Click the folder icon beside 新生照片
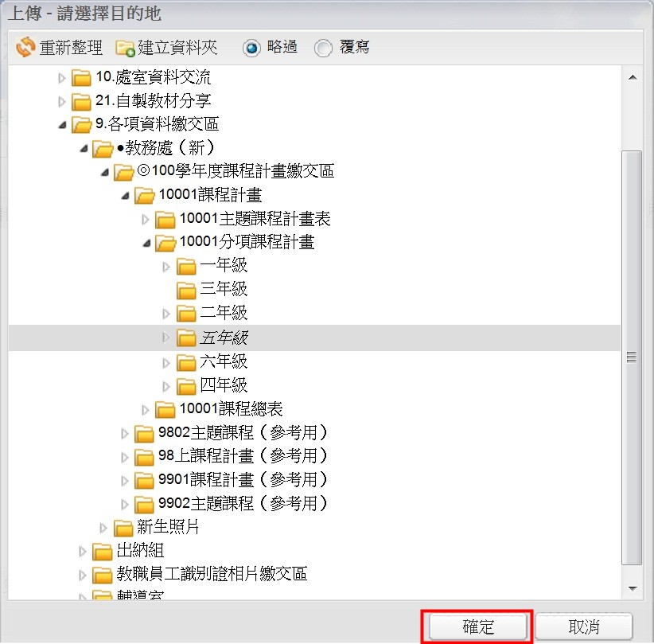This screenshot has height=644, width=654. pos(123,528)
